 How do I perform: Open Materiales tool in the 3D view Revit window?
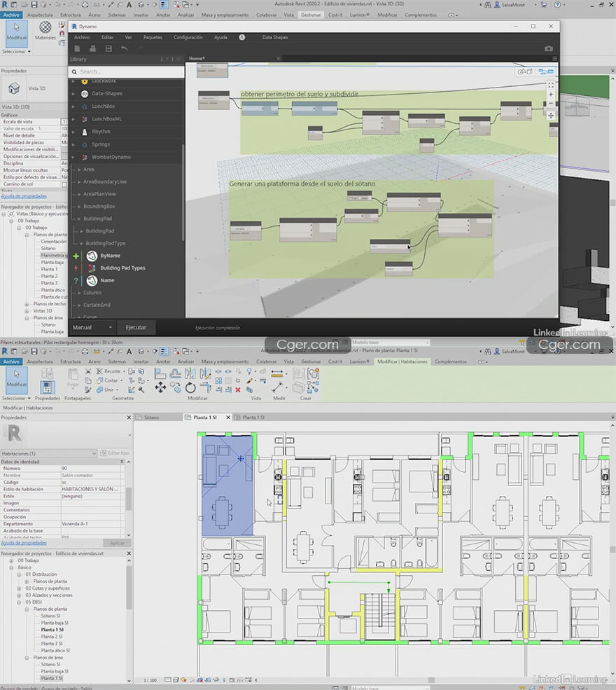click(x=45, y=31)
